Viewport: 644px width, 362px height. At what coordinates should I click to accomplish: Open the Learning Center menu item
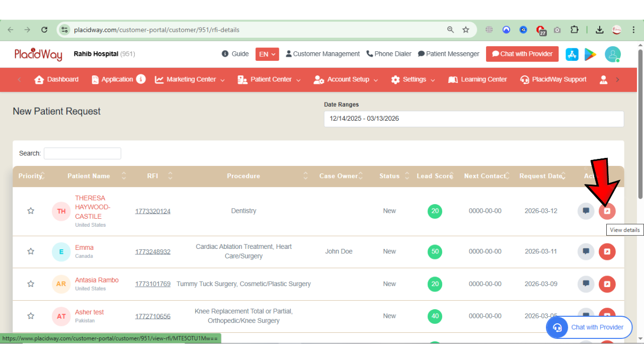(477, 79)
